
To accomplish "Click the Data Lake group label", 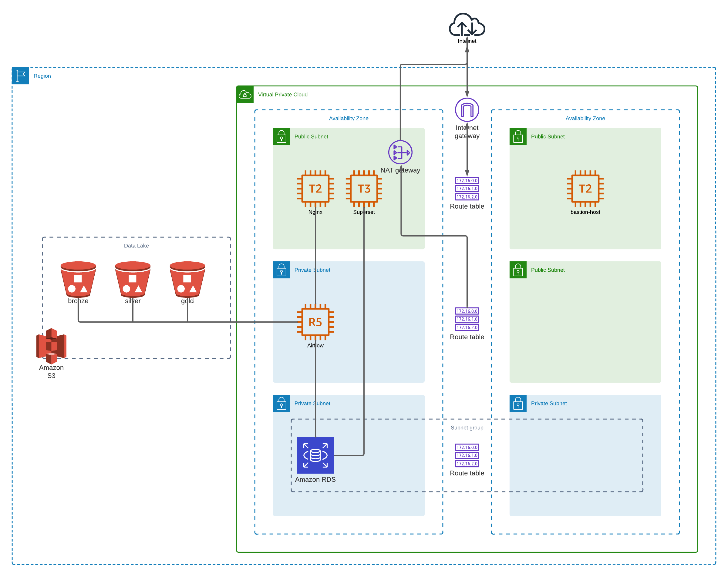I will coord(136,246).
